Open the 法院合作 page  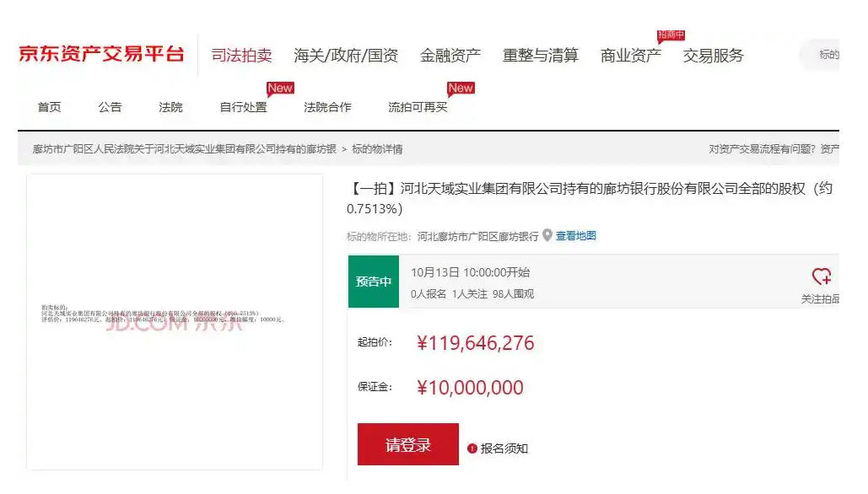click(327, 107)
